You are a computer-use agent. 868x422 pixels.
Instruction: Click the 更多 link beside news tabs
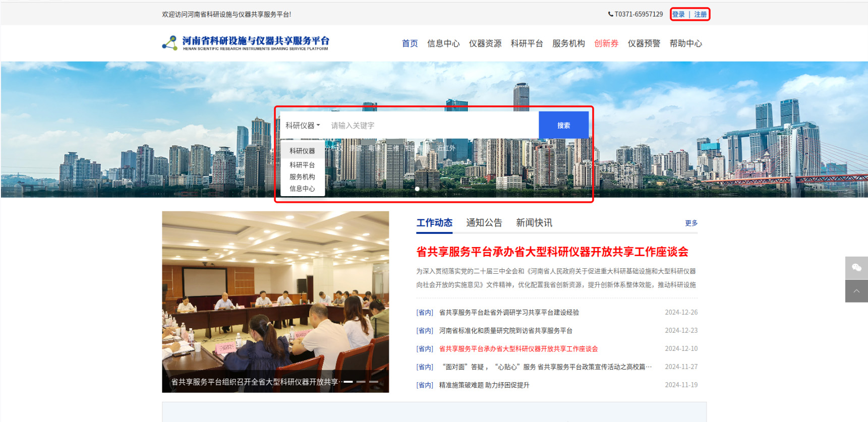coord(691,223)
